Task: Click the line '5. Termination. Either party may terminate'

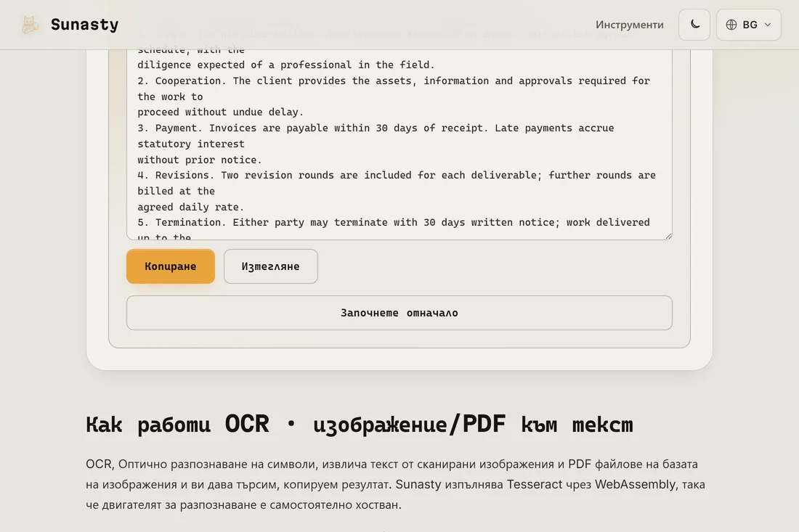Action: (394, 223)
